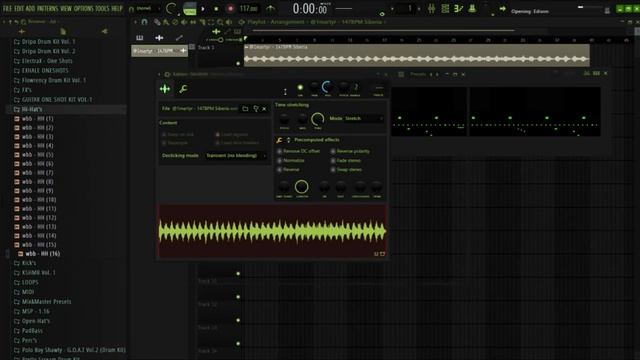Toggle Remove DC offset option
Viewport: 640px width, 360px height.
[x=299, y=151]
